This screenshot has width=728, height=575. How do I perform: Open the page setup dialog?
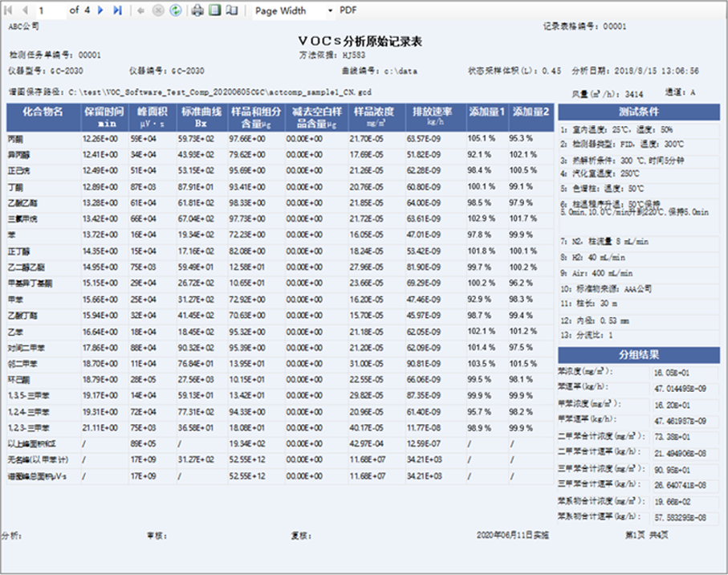click(231, 10)
